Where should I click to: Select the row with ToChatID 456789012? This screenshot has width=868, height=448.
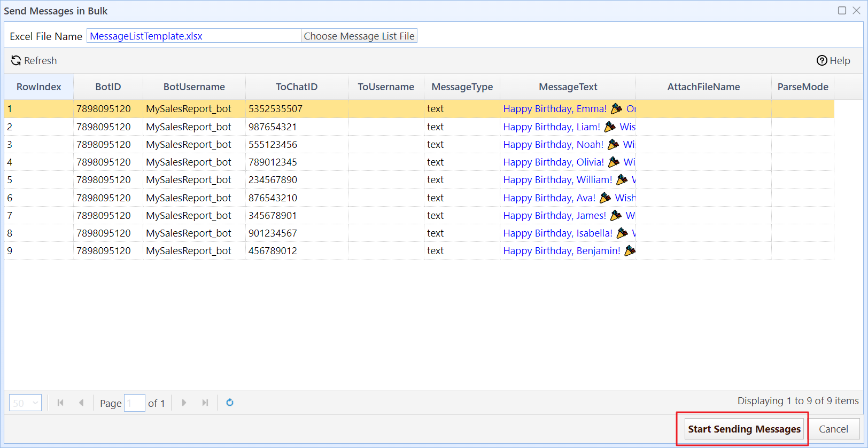[x=273, y=251]
